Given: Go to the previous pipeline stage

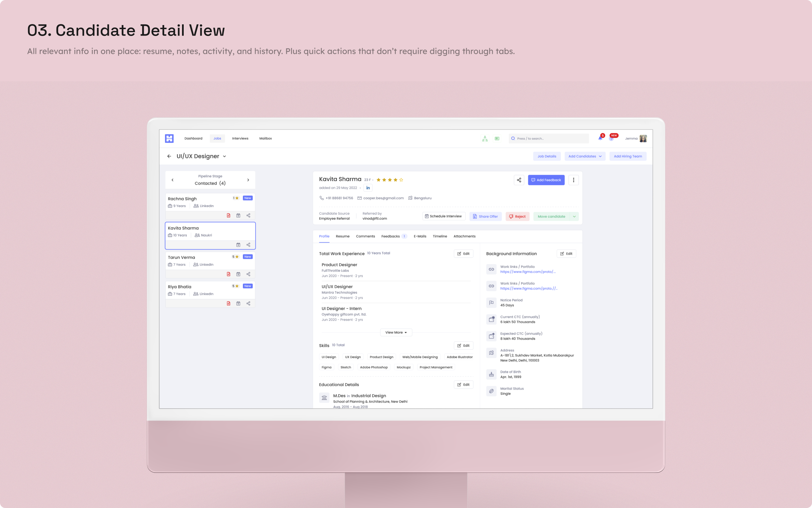Looking at the screenshot, I should pos(173,180).
